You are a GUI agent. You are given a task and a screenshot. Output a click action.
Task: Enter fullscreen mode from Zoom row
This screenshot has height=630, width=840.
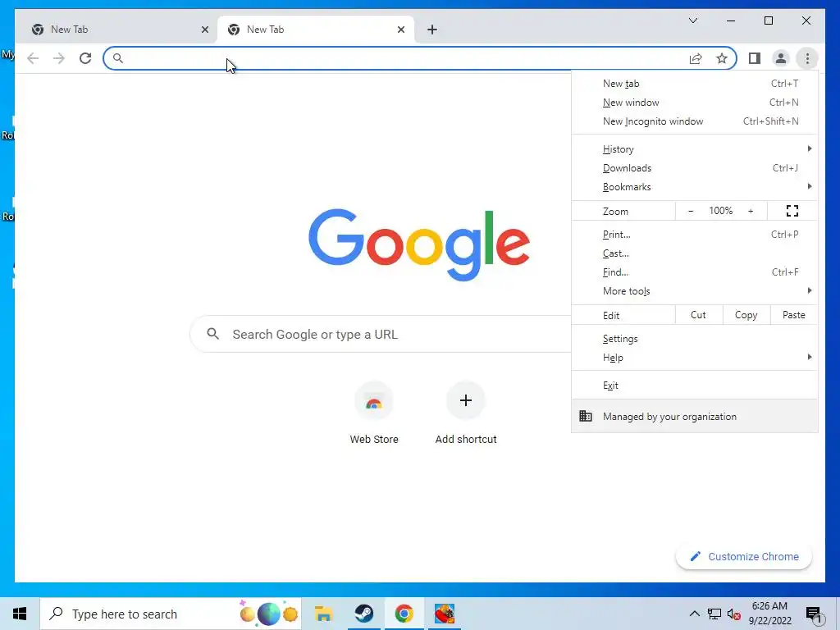click(x=792, y=211)
